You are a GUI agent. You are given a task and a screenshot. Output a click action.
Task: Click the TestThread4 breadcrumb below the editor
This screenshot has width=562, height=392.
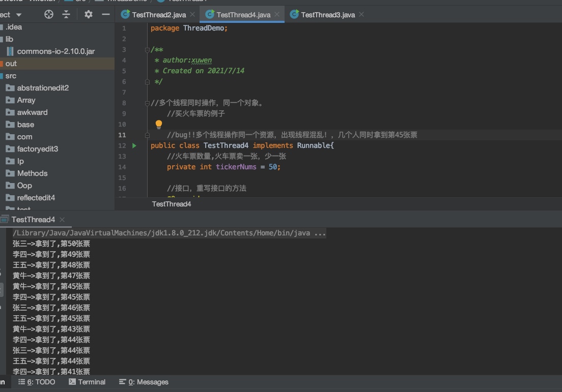point(172,204)
